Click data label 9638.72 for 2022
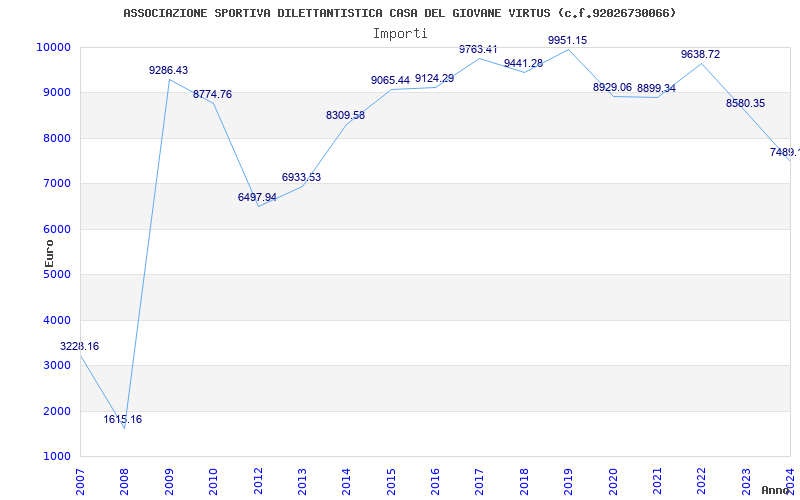This screenshot has height=500, width=800. coord(701,55)
